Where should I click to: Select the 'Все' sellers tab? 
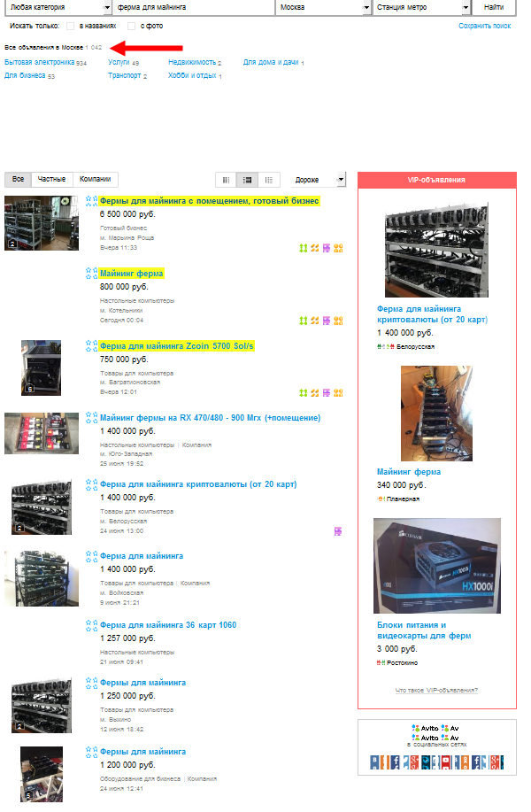click(18, 179)
